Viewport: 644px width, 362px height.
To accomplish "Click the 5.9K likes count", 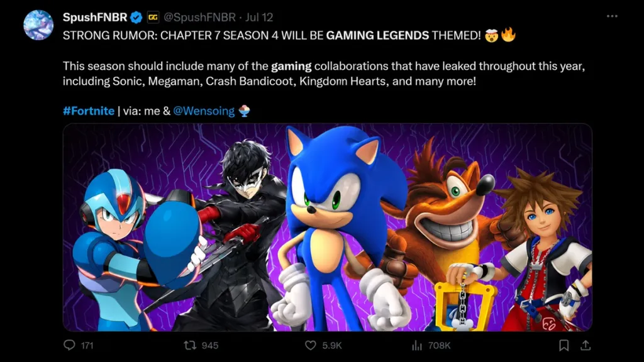I will pos(332,346).
